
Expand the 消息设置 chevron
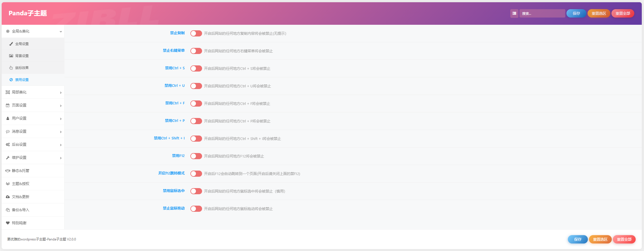[61, 132]
